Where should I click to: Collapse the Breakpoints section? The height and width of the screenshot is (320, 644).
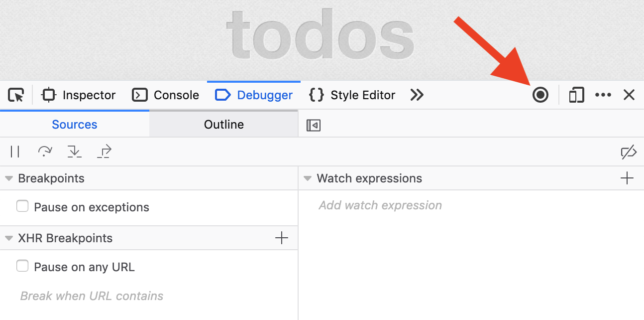tap(9, 178)
